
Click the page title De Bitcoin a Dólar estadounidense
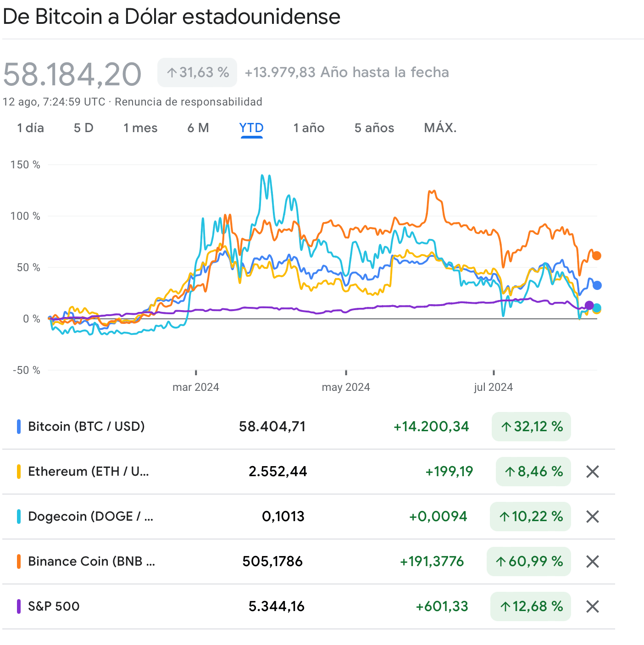click(x=172, y=17)
